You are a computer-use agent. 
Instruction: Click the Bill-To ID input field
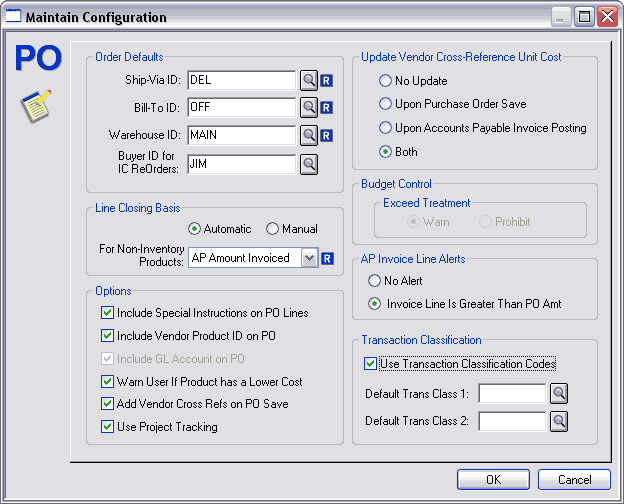pyautogui.click(x=242, y=108)
